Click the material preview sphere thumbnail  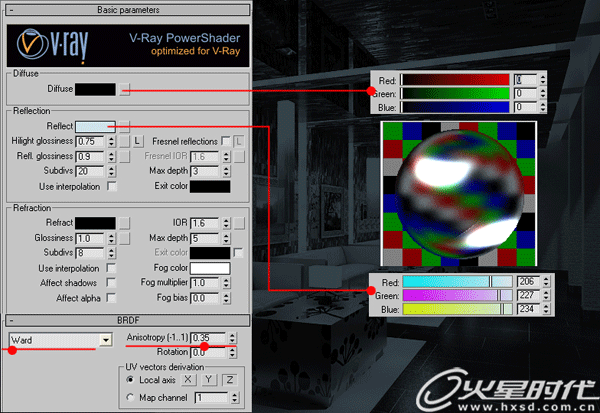(459, 194)
